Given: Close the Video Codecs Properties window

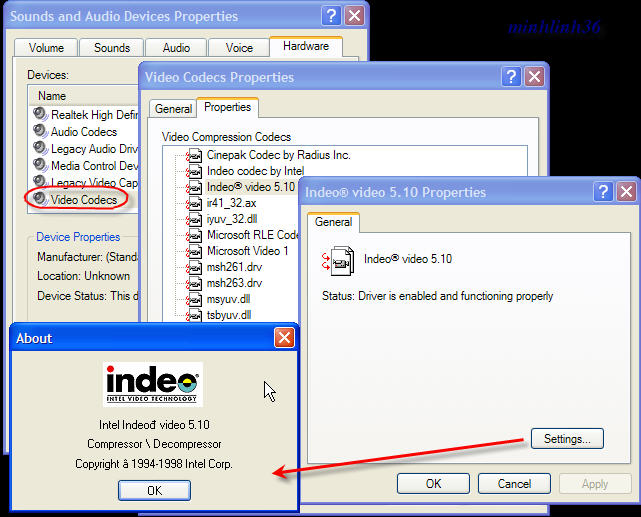Looking at the screenshot, I should (x=534, y=77).
